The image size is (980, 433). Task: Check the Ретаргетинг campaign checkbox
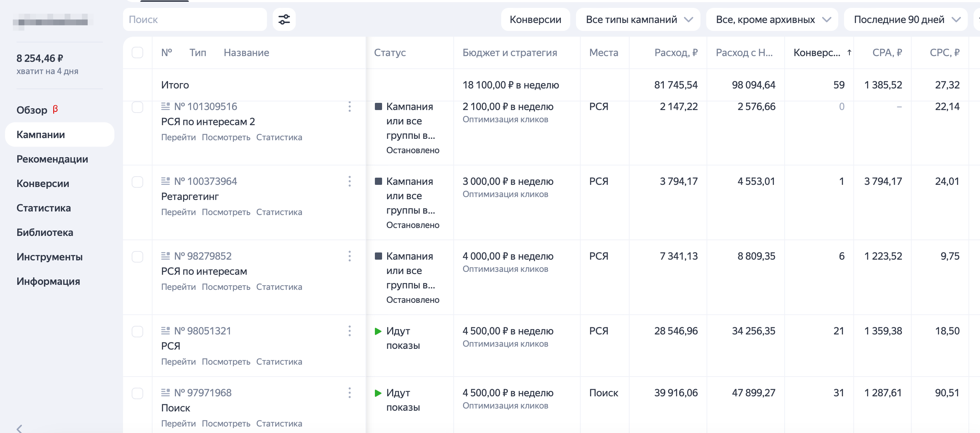(137, 182)
